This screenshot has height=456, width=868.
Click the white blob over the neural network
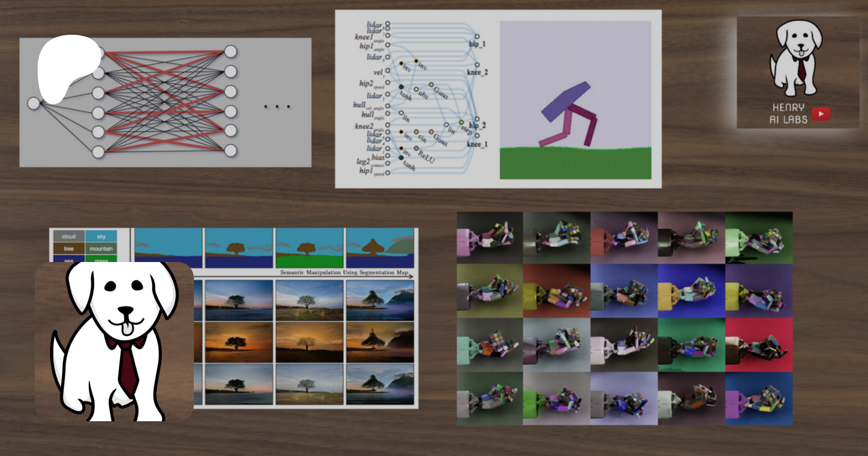68,68
